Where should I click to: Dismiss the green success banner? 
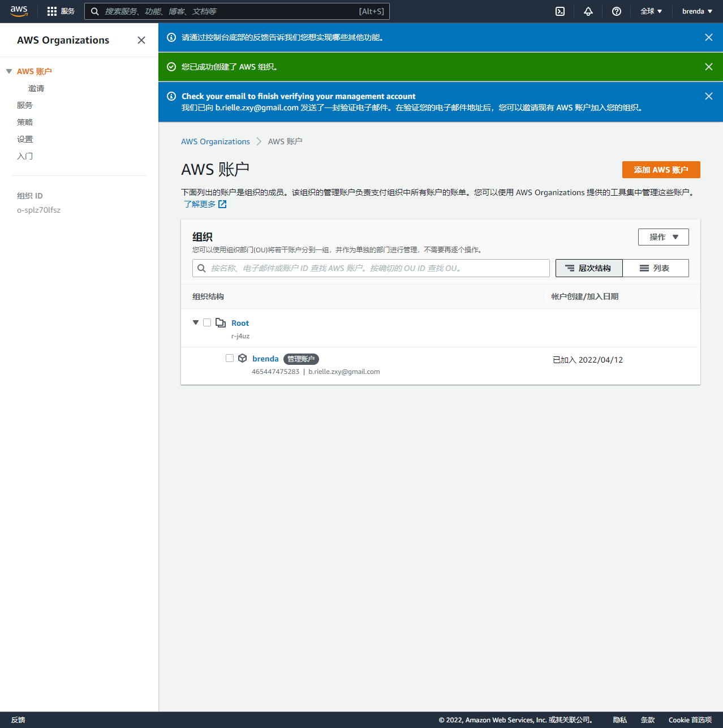(709, 67)
